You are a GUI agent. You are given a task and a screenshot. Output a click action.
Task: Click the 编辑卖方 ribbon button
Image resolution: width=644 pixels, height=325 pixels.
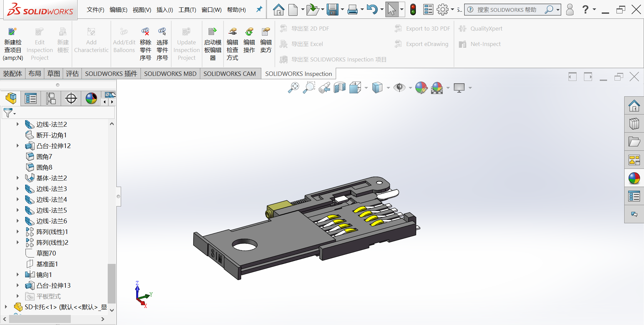coord(266,40)
